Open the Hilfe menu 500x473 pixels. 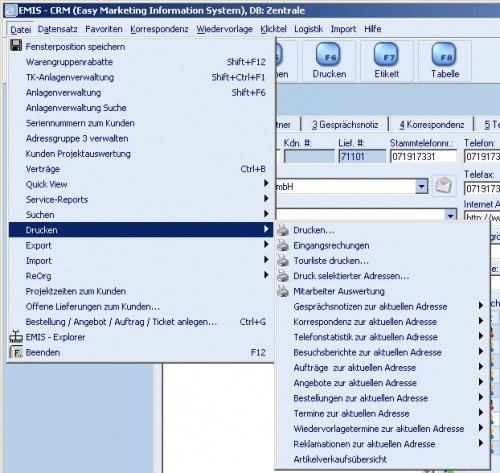[372, 29]
